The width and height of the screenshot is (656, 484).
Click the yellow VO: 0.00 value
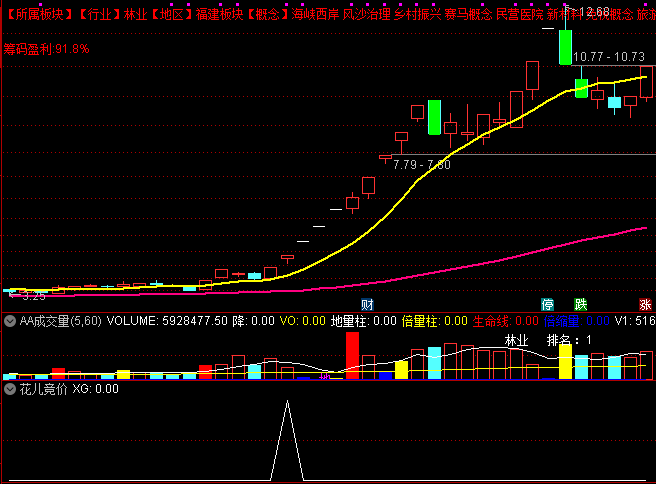302,321
